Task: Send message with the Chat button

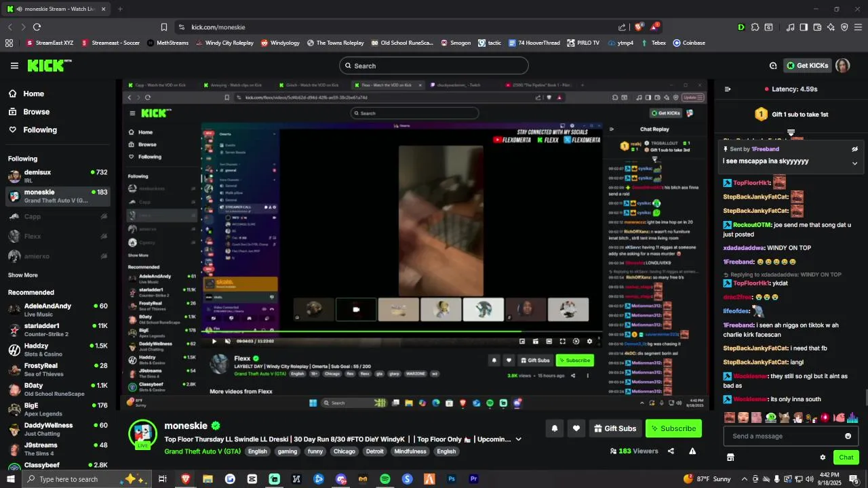Action: tap(846, 457)
